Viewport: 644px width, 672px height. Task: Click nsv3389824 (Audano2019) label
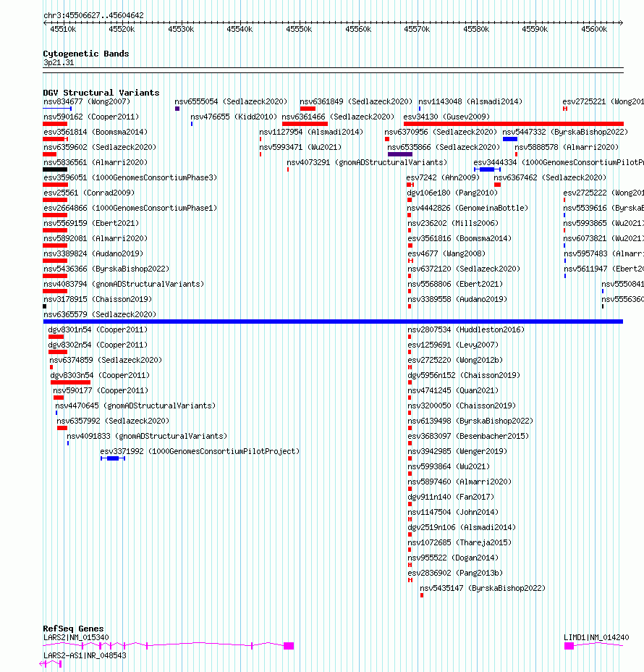click(x=93, y=253)
